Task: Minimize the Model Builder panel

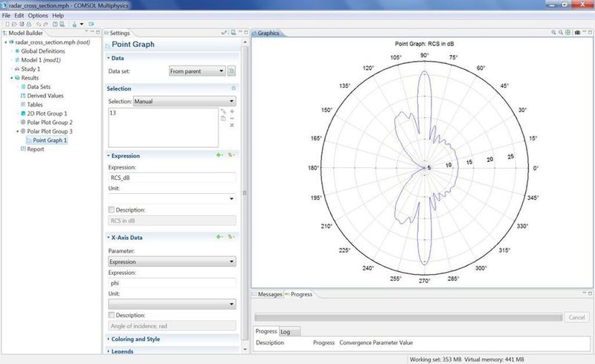Action: click(91, 32)
